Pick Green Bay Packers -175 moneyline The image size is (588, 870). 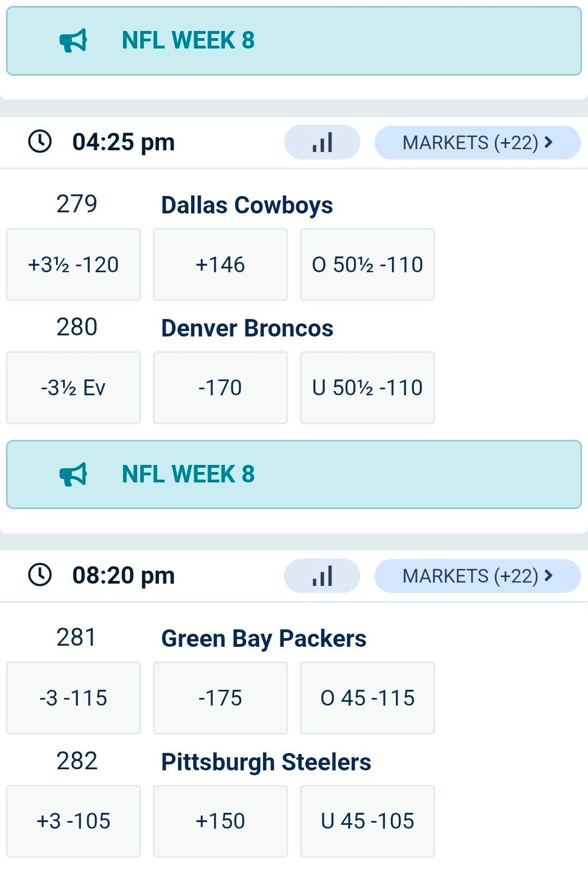coord(220,698)
